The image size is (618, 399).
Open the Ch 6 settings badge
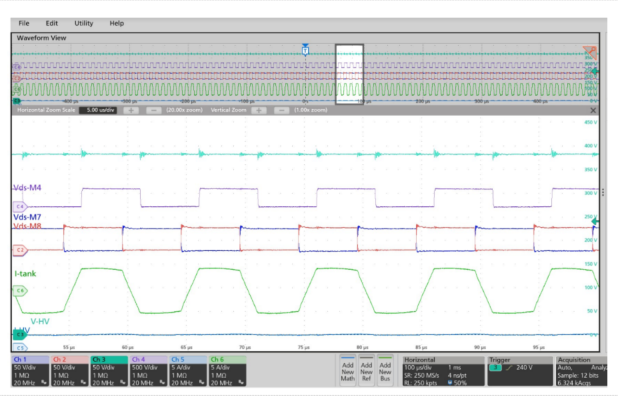click(x=227, y=371)
